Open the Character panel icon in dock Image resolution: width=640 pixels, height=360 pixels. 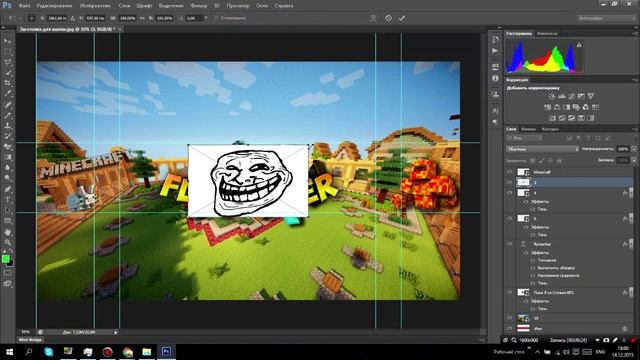[495, 111]
